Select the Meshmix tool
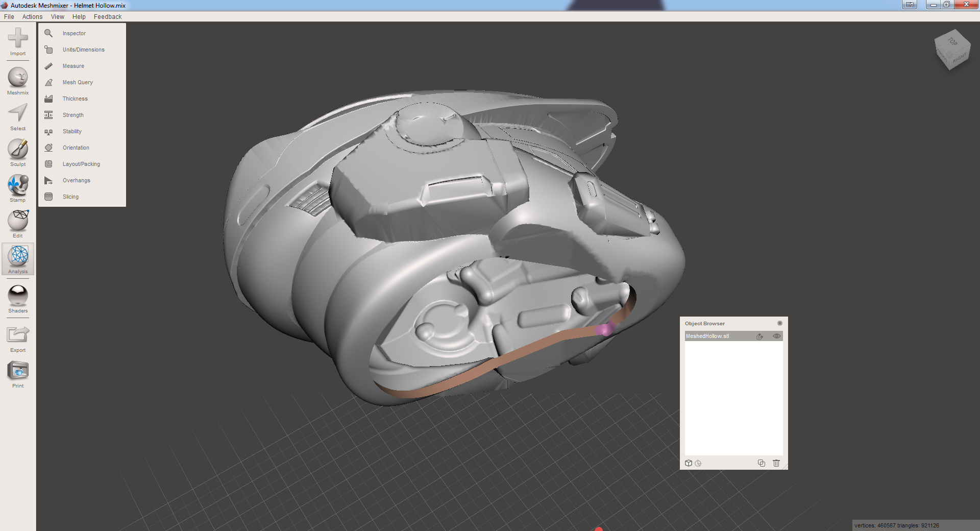 pyautogui.click(x=18, y=80)
